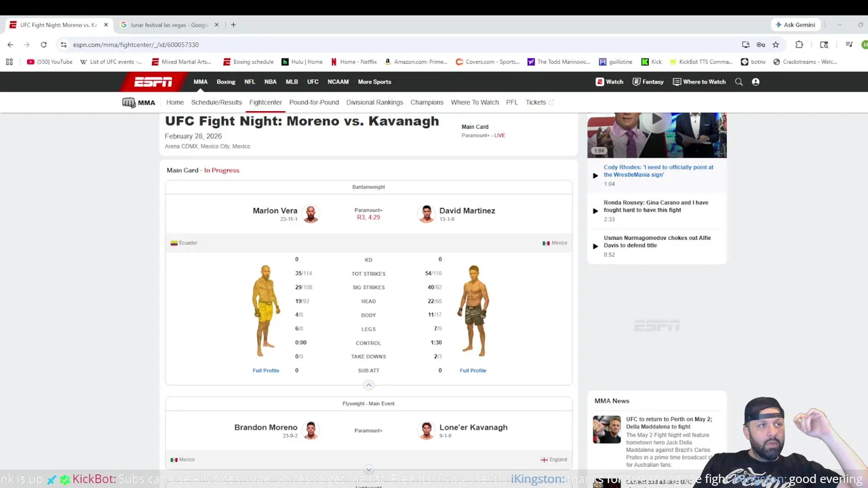Click the ESPN Watch button
This screenshot has width=868, height=488.
(x=610, y=82)
